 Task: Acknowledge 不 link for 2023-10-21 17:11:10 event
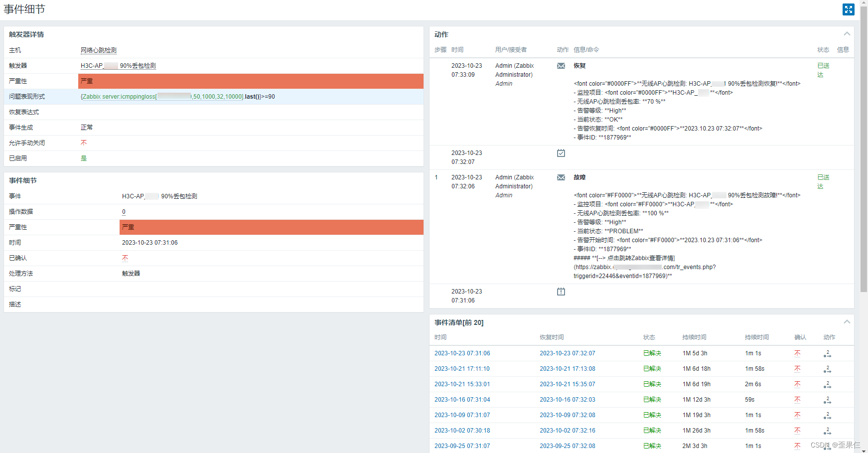coord(797,369)
